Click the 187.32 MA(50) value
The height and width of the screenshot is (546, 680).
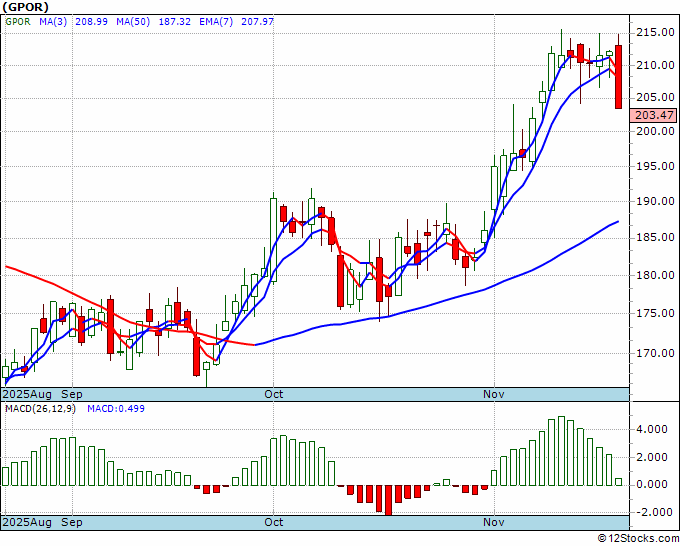pyautogui.click(x=174, y=21)
